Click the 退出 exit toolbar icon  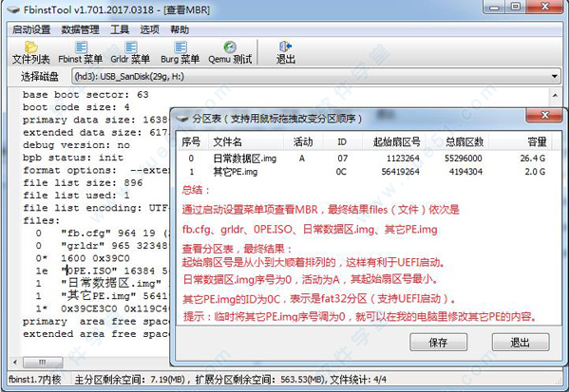[286, 52]
